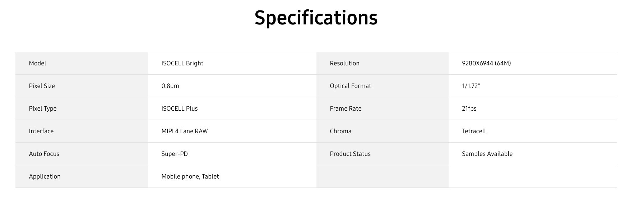
Task: Select the Samples Available status value
Action: click(487, 154)
